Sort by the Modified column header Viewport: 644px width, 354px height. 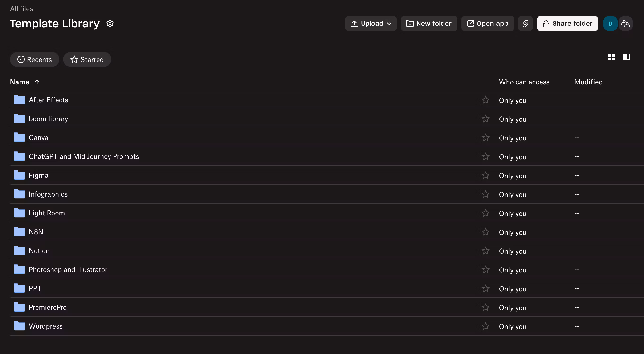[588, 82]
